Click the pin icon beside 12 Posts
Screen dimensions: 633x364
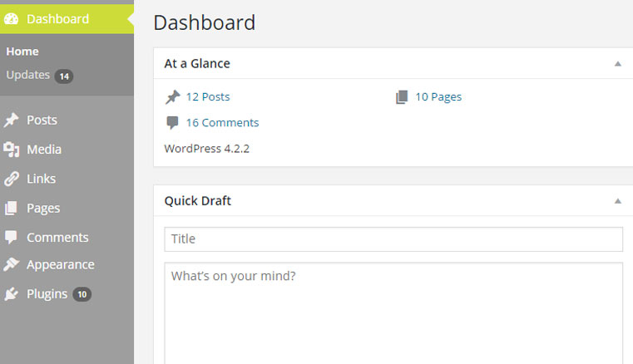(x=173, y=97)
